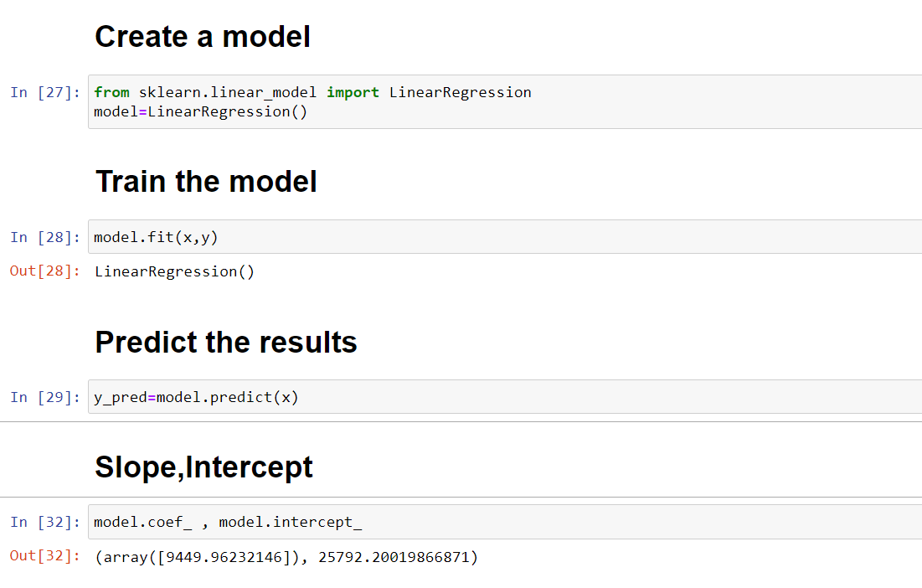Click the "Create a model" heading
The image size is (922, 588).
pos(203,37)
